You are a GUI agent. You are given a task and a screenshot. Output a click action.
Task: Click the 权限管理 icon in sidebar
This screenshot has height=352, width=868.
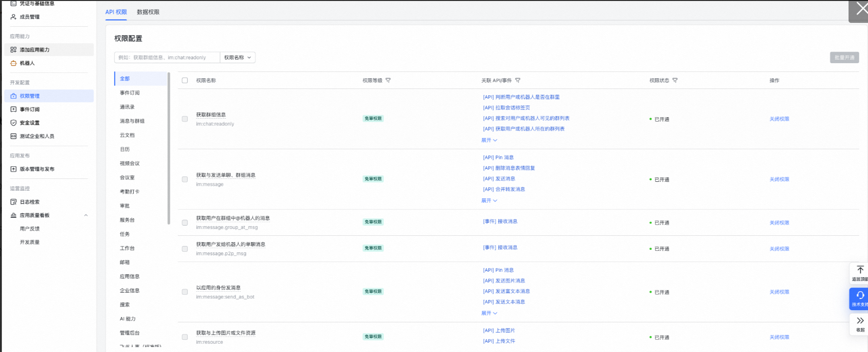coord(14,96)
